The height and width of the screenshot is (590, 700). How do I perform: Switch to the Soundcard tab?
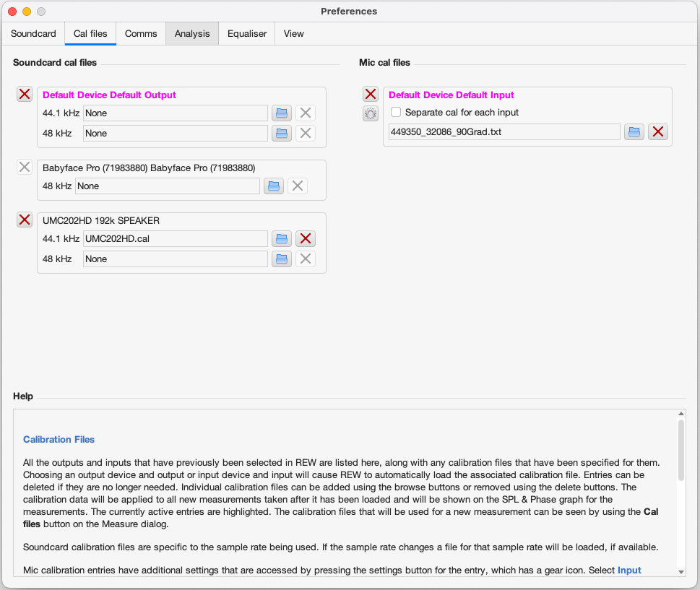click(x=33, y=33)
